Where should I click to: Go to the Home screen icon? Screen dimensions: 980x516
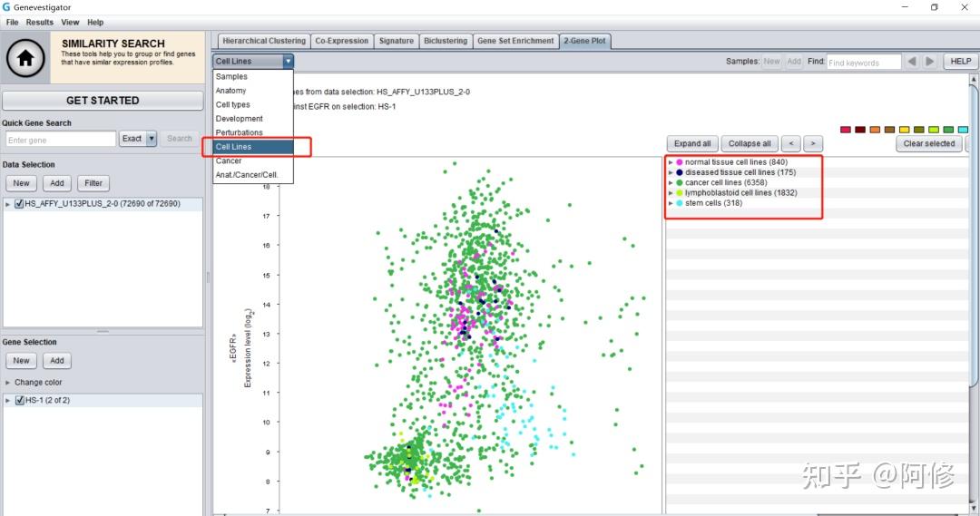[x=25, y=57]
